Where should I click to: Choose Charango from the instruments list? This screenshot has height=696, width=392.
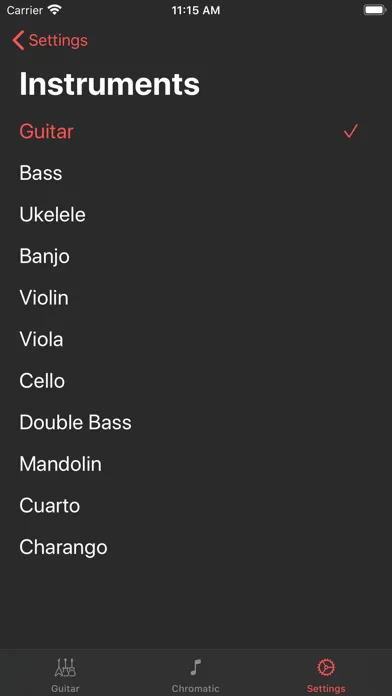[x=196, y=547]
